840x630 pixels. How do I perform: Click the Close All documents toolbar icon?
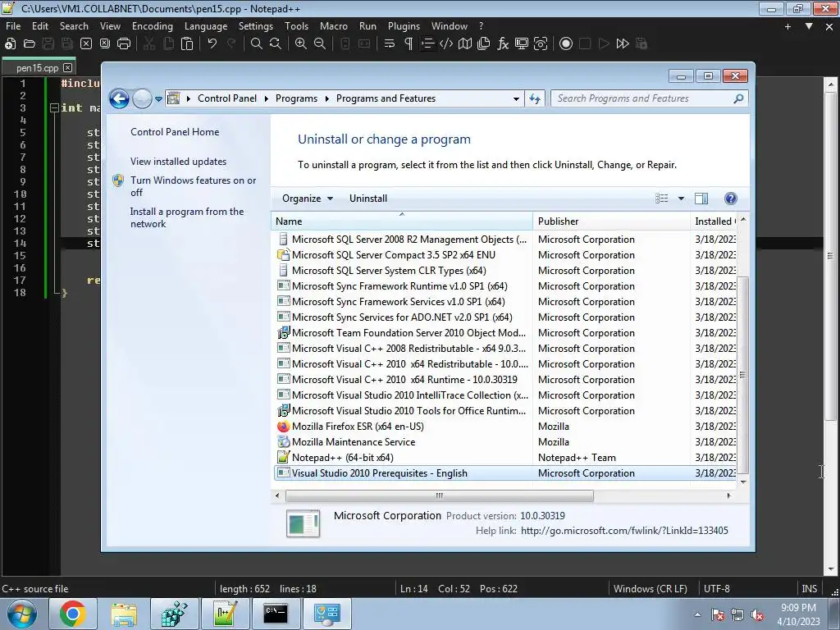[104, 44]
